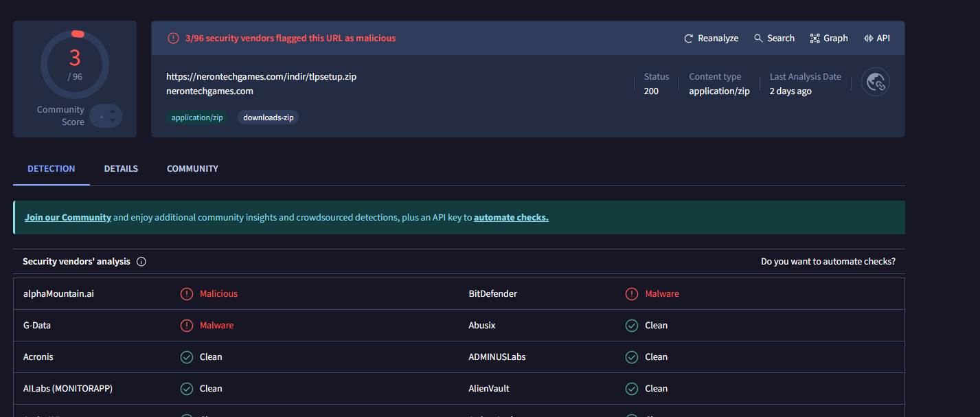Viewport: 980px width, 417px height.
Task: Click the G-Data Malware warning icon
Action: 187,326
